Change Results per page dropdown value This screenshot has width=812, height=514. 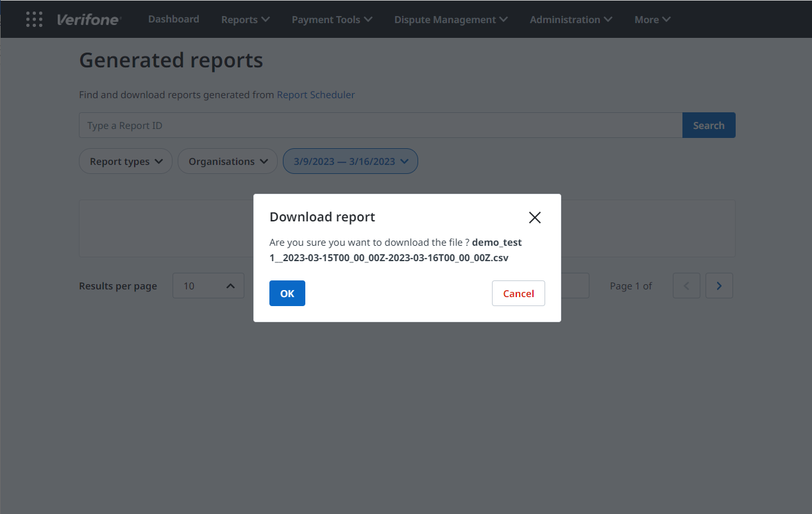point(208,286)
